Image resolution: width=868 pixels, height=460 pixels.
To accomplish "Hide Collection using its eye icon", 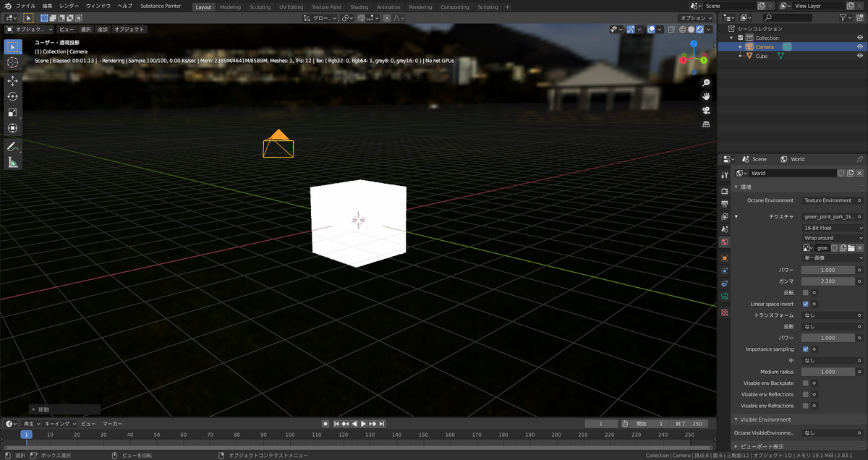I will click(859, 38).
